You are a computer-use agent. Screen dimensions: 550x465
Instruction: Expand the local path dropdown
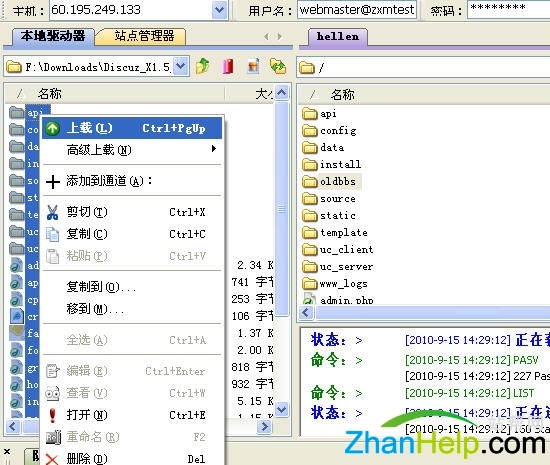(180, 66)
